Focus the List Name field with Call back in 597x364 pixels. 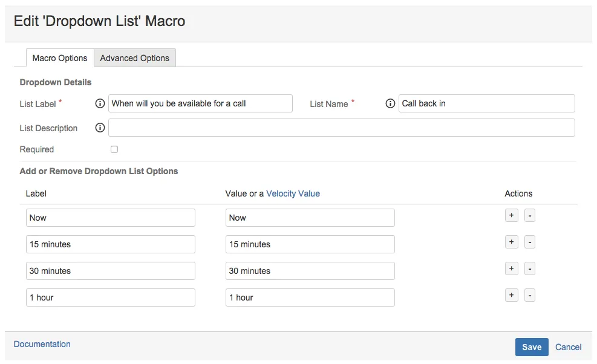[x=486, y=103]
